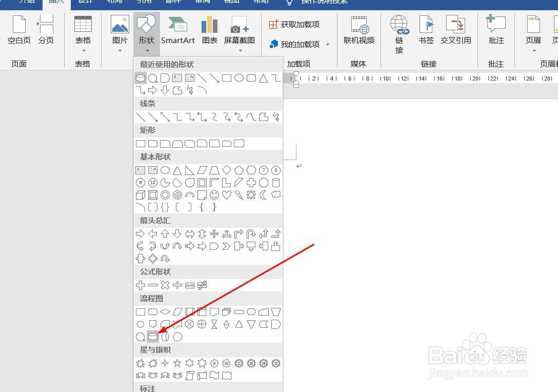The image size is (558, 392).
Task: Click the 图表 chart button
Action: (x=210, y=31)
